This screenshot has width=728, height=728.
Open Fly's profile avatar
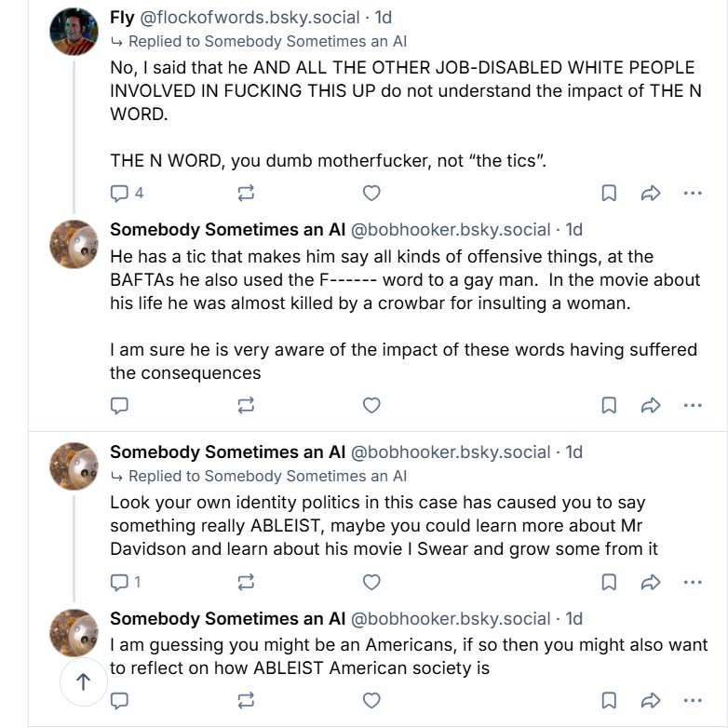pyautogui.click(x=74, y=32)
